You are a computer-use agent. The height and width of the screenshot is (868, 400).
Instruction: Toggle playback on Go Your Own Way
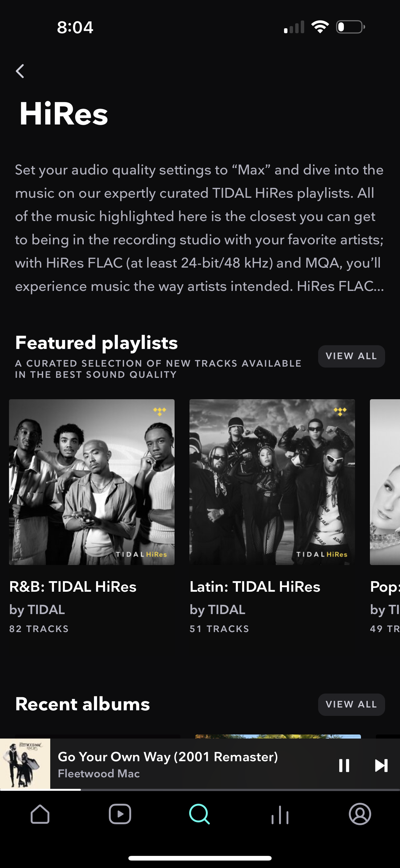pos(344,766)
